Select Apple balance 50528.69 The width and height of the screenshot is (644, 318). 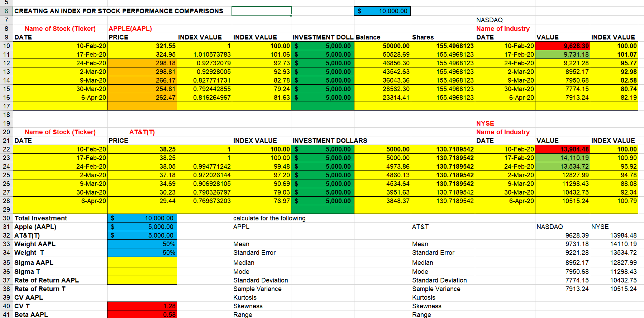[x=382, y=55]
